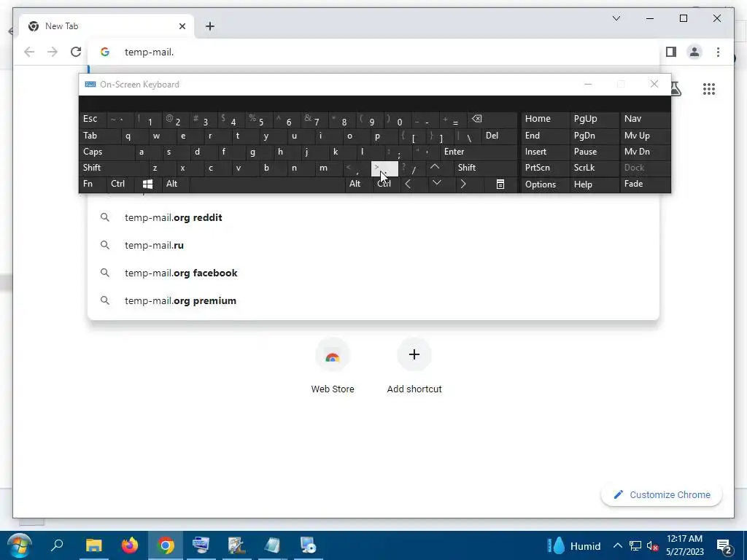Hit the backspace key on On-Screen Keyboard

click(492, 119)
